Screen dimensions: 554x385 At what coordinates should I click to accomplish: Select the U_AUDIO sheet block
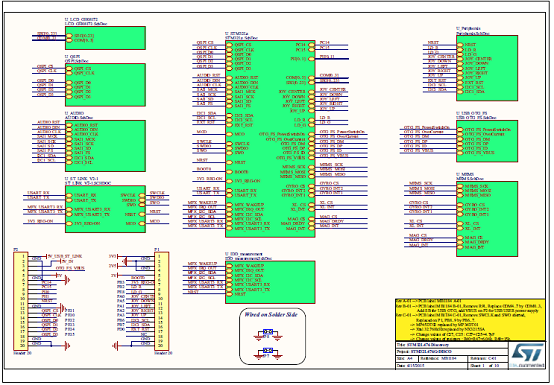click(105, 146)
